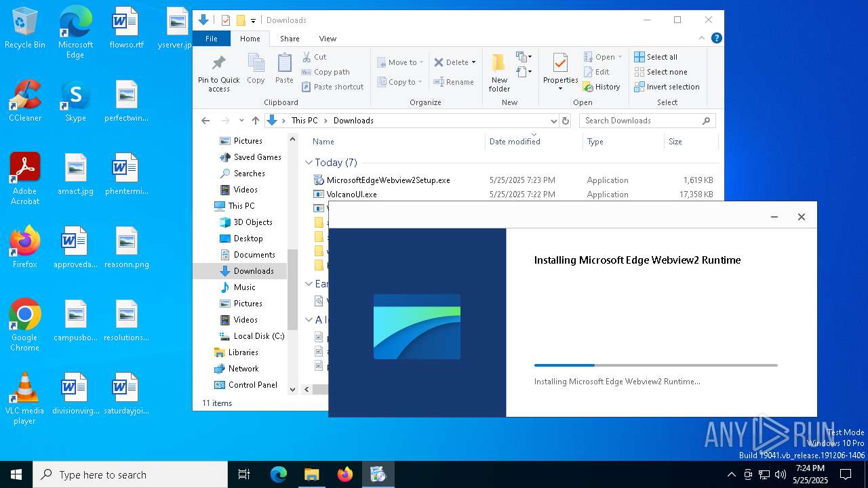This screenshot has height=488, width=868.
Task: Open Properties from ribbon
Action: [560, 72]
